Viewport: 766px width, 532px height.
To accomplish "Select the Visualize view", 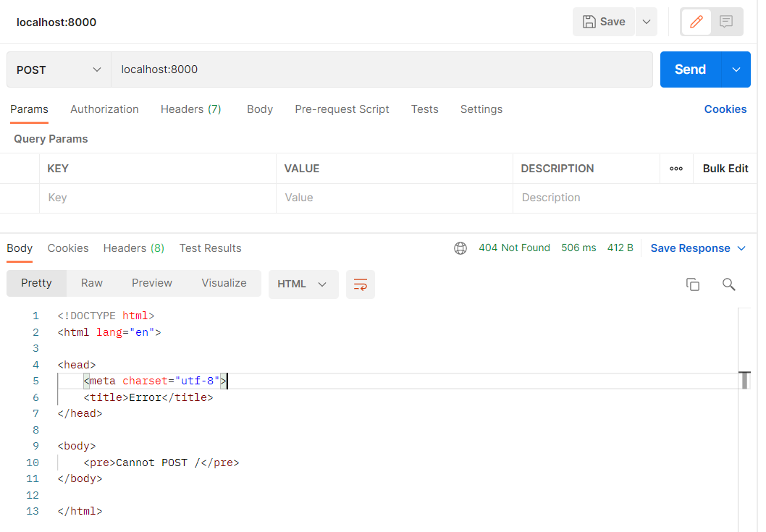I will (224, 283).
